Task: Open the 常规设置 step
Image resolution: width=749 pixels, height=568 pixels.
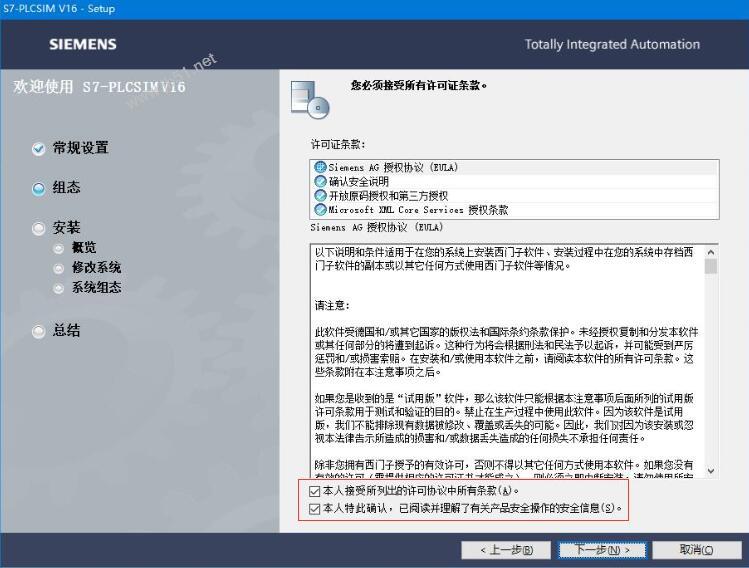Action: click(80, 148)
